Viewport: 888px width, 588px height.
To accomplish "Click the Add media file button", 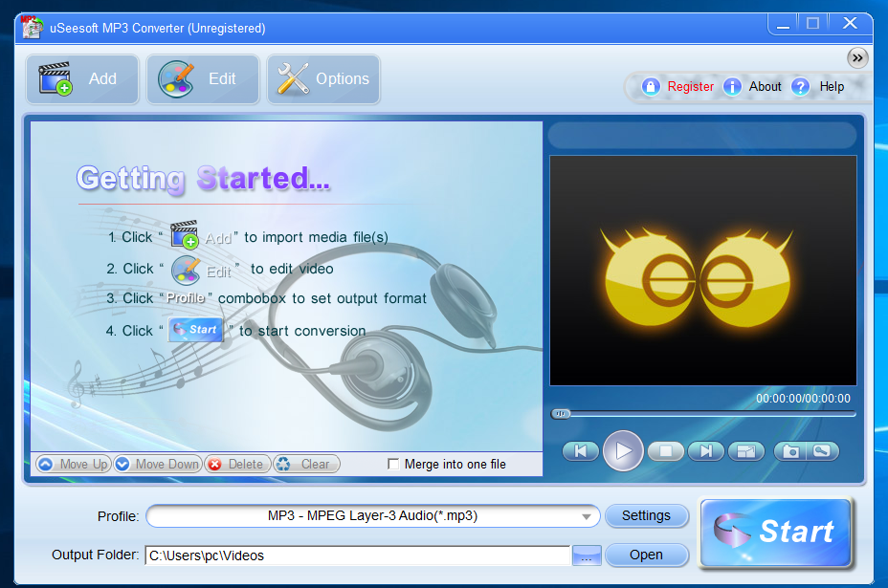I will (82, 79).
